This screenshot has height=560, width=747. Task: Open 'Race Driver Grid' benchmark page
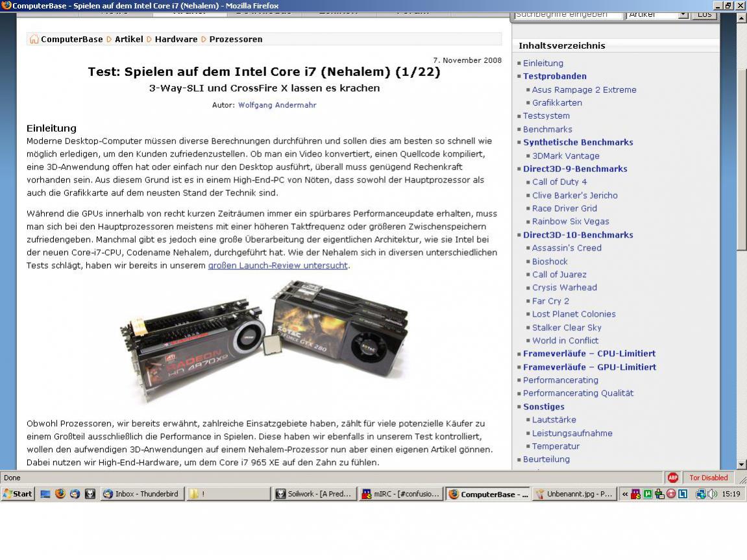[x=564, y=208]
